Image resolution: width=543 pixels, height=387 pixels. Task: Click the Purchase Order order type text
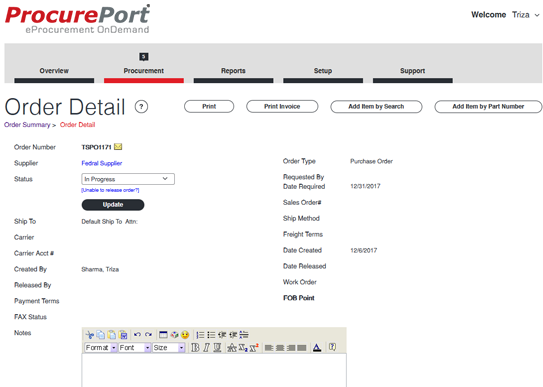[372, 161]
